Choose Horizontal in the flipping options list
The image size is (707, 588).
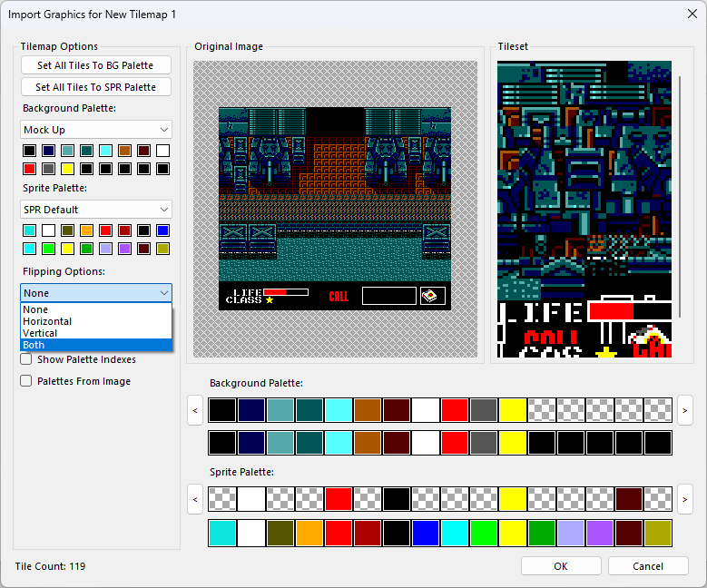tap(96, 321)
